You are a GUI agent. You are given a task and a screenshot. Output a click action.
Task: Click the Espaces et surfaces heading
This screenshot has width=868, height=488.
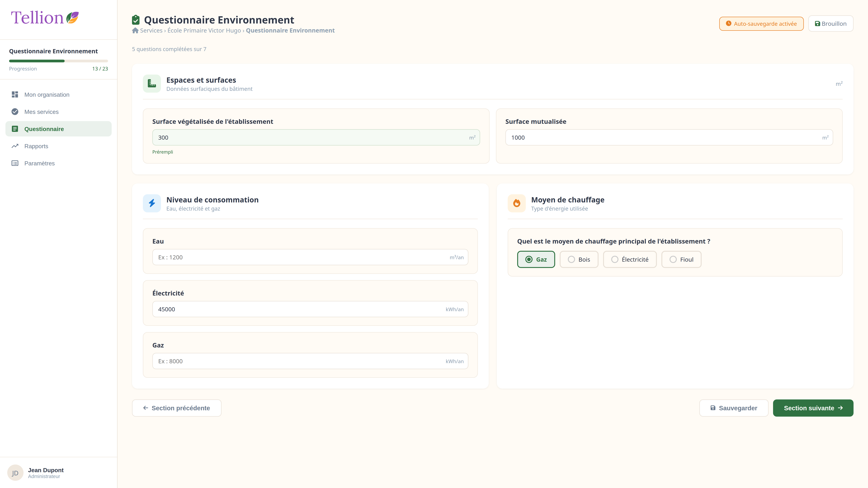(x=201, y=80)
